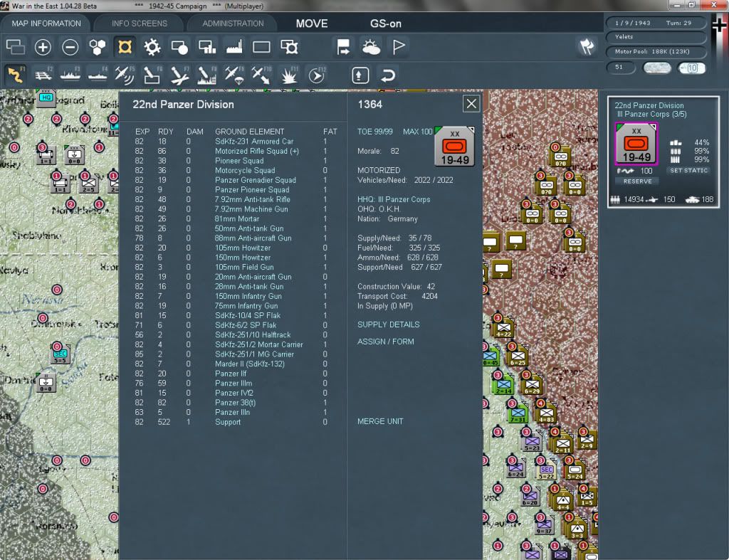Click the empty rectangle toolbar icon
729x560 pixels.
pos(261,47)
